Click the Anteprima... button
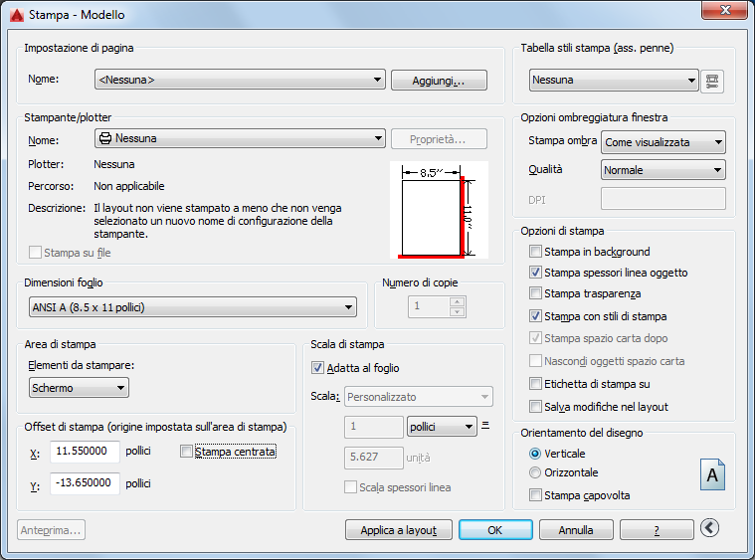The image size is (755, 560). click(51, 530)
